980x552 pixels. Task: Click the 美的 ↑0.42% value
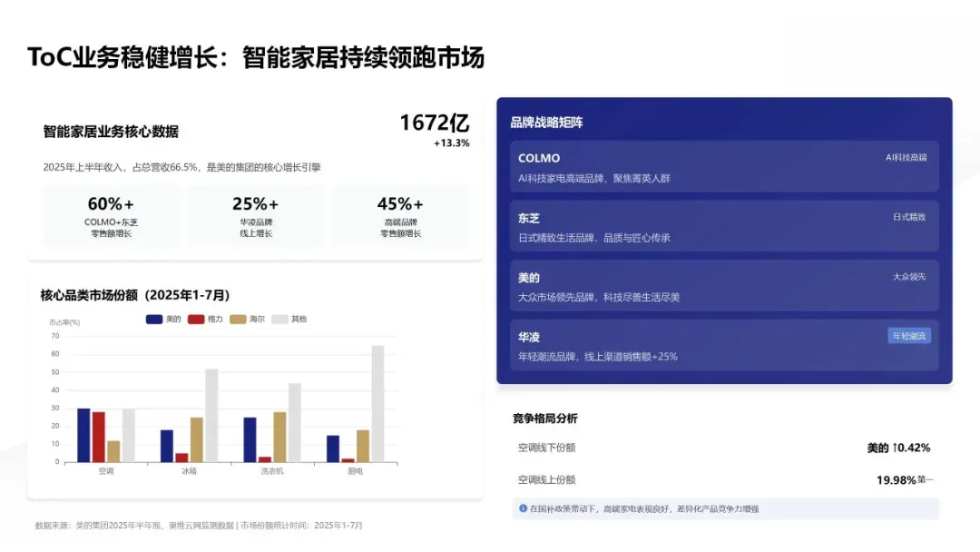click(898, 448)
